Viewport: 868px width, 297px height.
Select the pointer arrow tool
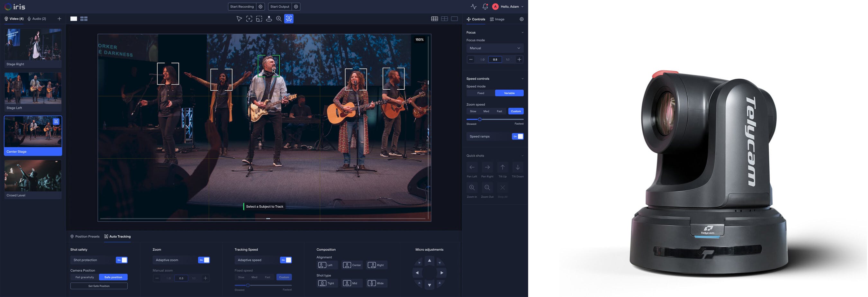tap(239, 19)
